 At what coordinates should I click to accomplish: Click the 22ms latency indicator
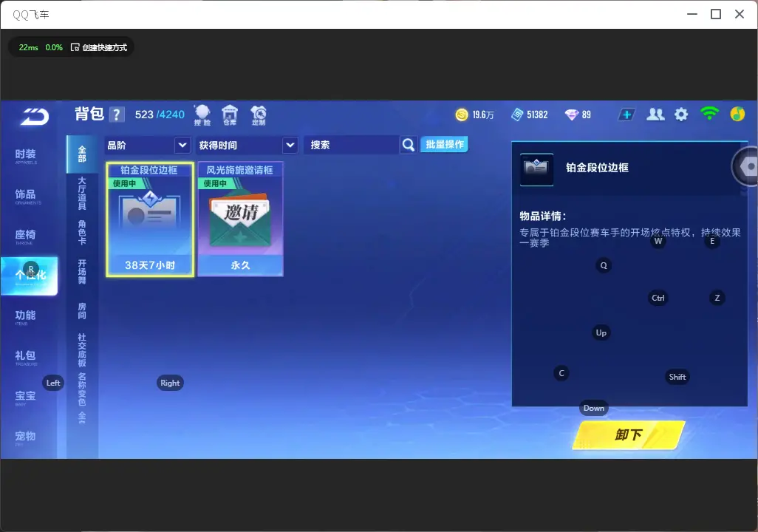point(29,47)
